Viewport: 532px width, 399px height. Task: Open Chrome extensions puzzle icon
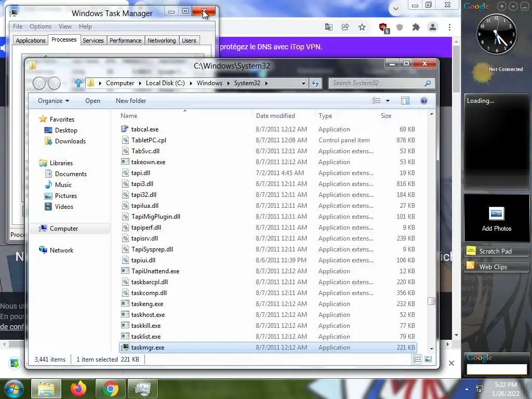pyautogui.click(x=416, y=27)
